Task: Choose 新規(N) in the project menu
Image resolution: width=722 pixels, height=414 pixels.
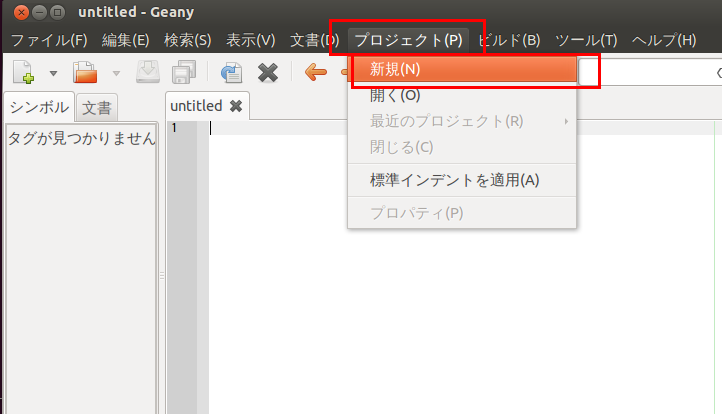Action: click(462, 69)
